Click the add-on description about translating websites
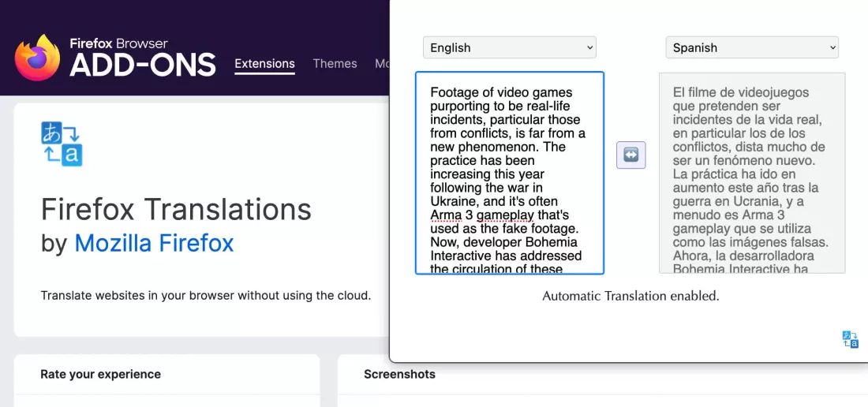 tap(205, 295)
